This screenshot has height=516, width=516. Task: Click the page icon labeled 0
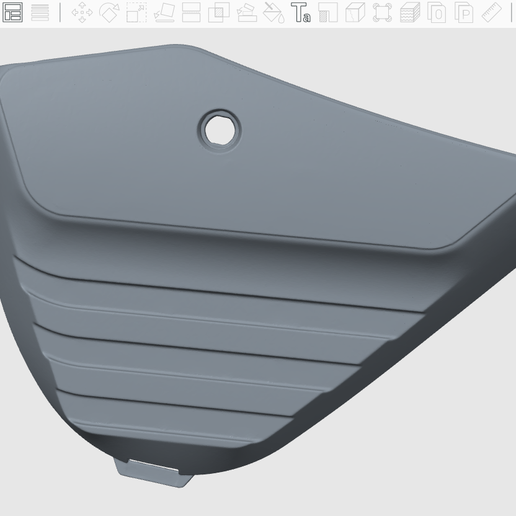(437, 12)
